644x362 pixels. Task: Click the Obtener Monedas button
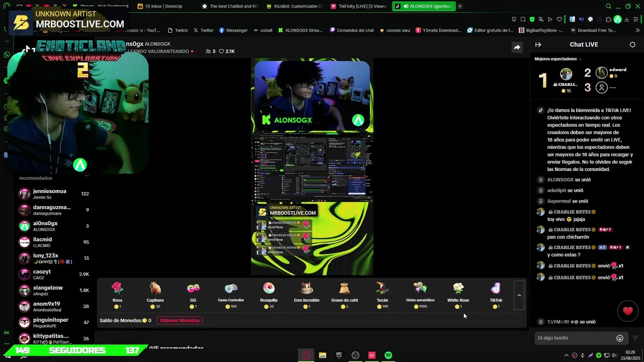180,320
